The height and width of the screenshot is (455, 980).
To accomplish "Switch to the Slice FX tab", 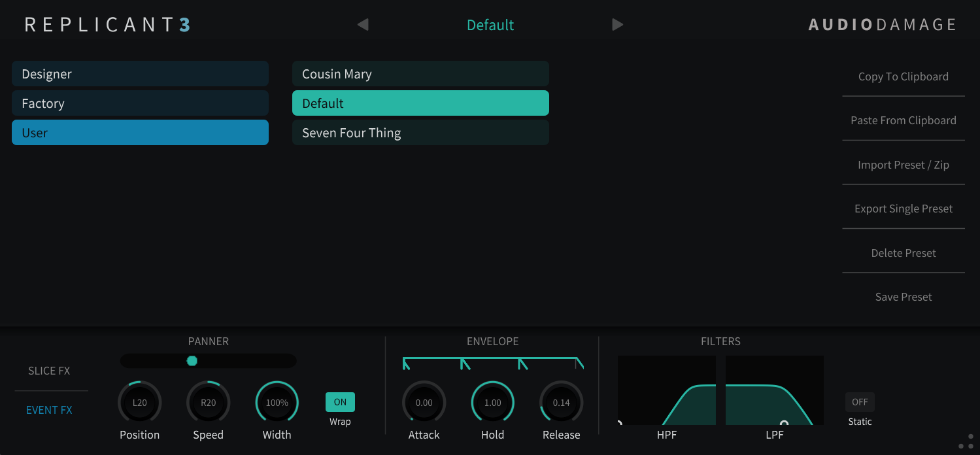I will 49,371.
